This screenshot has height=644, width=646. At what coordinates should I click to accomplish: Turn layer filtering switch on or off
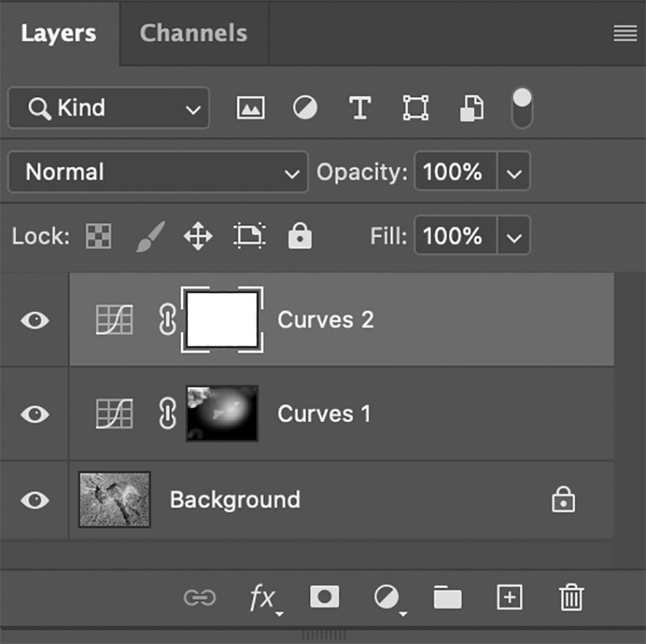pyautogui.click(x=522, y=107)
